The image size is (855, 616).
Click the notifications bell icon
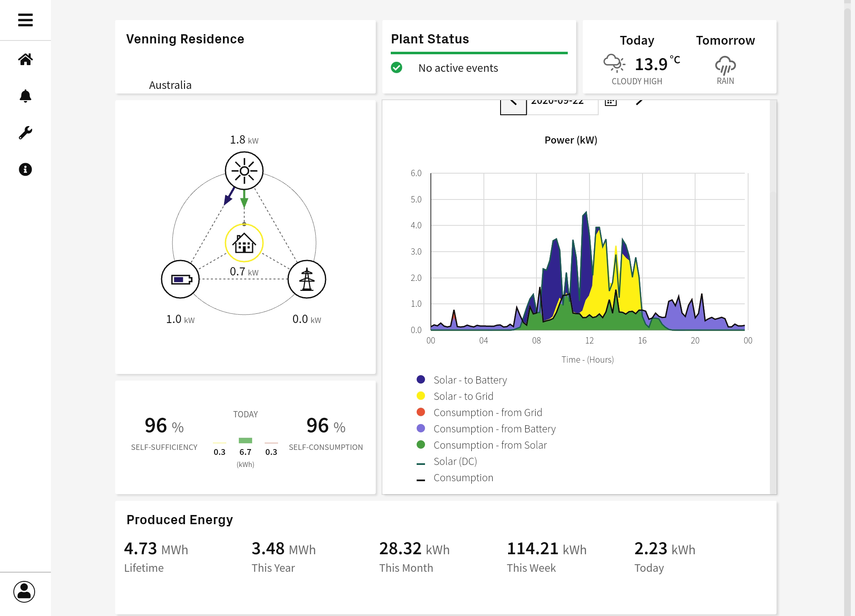25,96
